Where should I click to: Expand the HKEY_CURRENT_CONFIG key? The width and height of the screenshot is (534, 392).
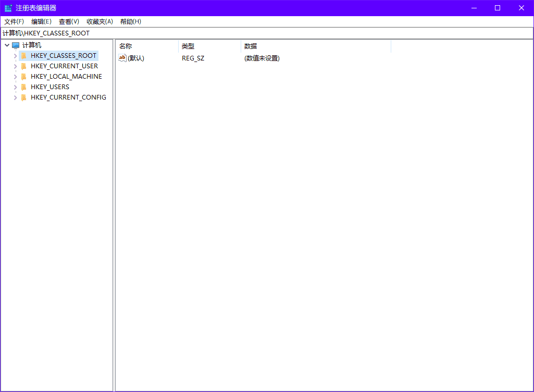pyautogui.click(x=15, y=97)
